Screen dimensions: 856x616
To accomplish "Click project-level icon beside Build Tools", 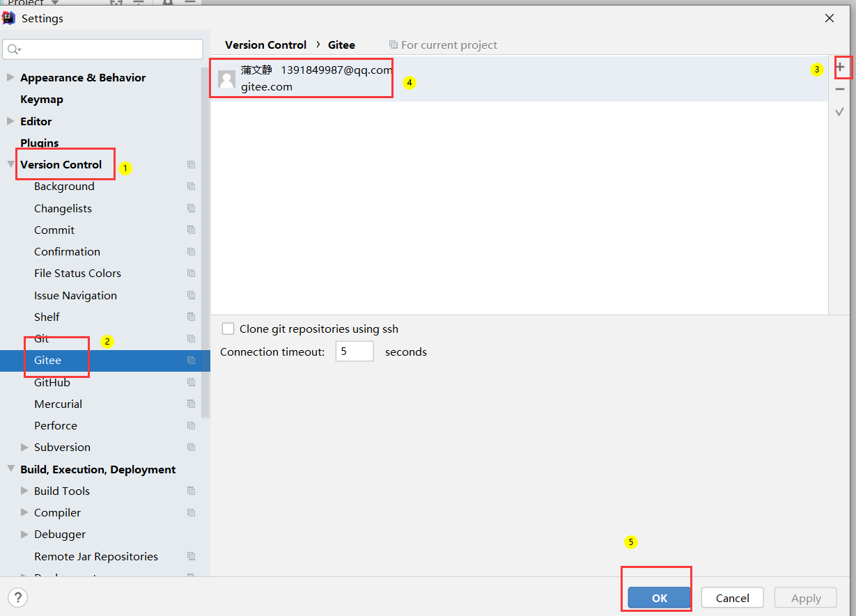I will click(x=191, y=491).
